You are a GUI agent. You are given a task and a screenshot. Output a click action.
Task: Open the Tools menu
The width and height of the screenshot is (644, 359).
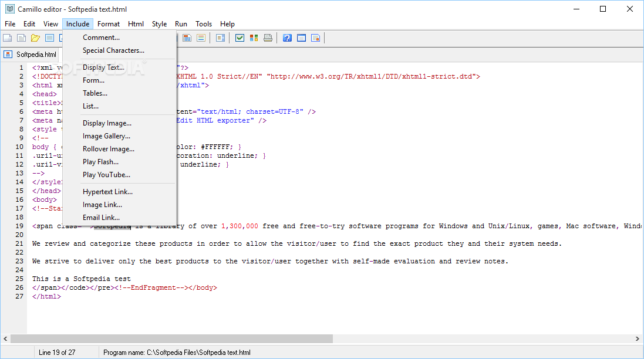click(203, 24)
